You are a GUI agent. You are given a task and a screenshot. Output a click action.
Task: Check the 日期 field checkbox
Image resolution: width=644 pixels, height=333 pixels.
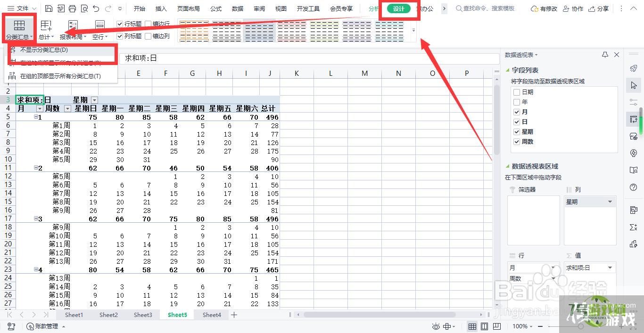tap(517, 92)
